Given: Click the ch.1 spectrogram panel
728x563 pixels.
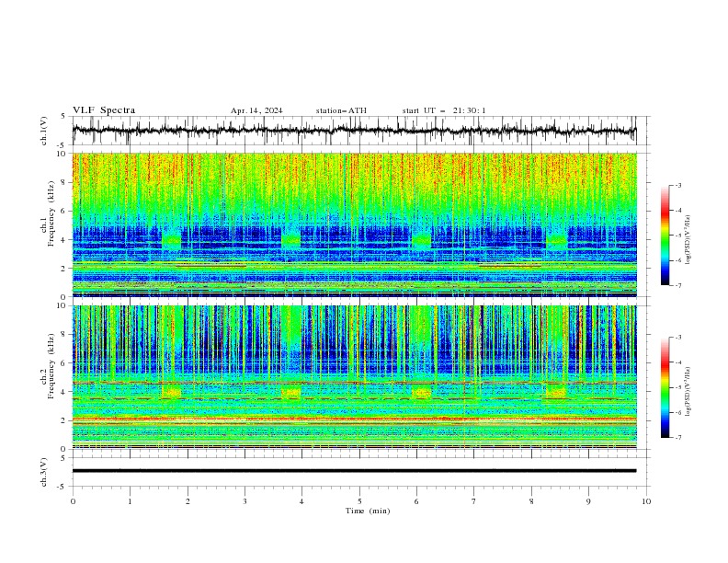Looking at the screenshot, I should pyautogui.click(x=354, y=224).
